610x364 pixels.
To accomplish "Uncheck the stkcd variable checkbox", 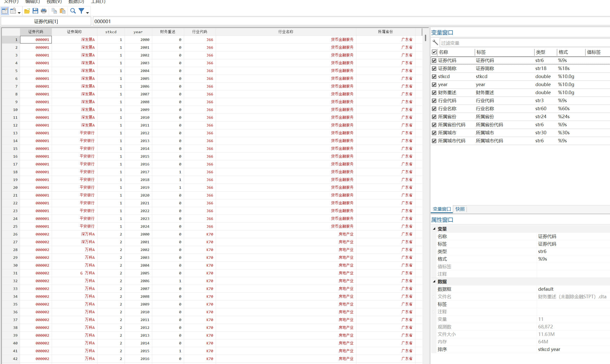I will pos(434,77).
